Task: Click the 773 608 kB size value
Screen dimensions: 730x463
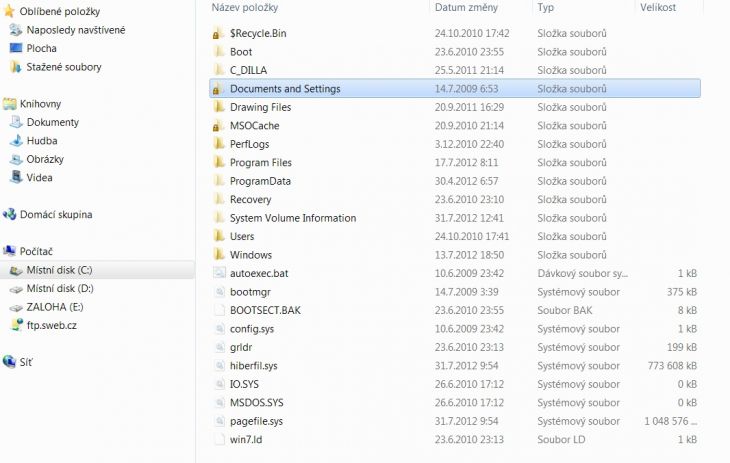Action: [672, 366]
